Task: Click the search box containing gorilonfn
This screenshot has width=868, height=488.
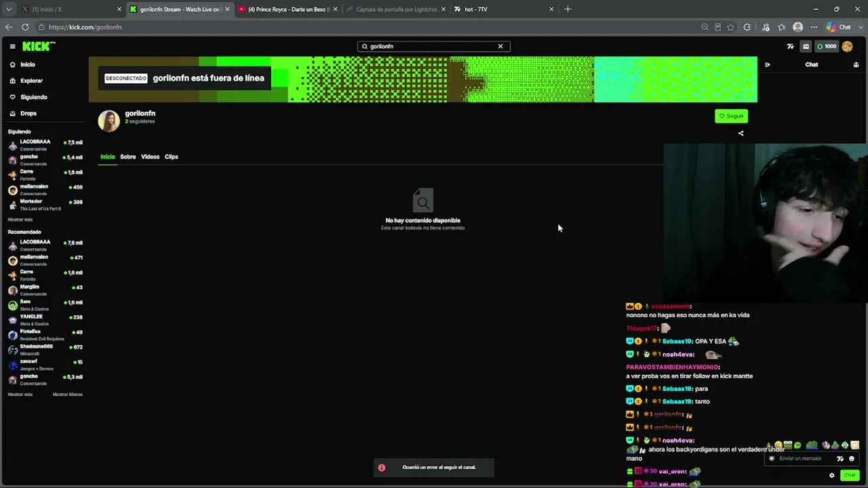Action: click(x=433, y=46)
